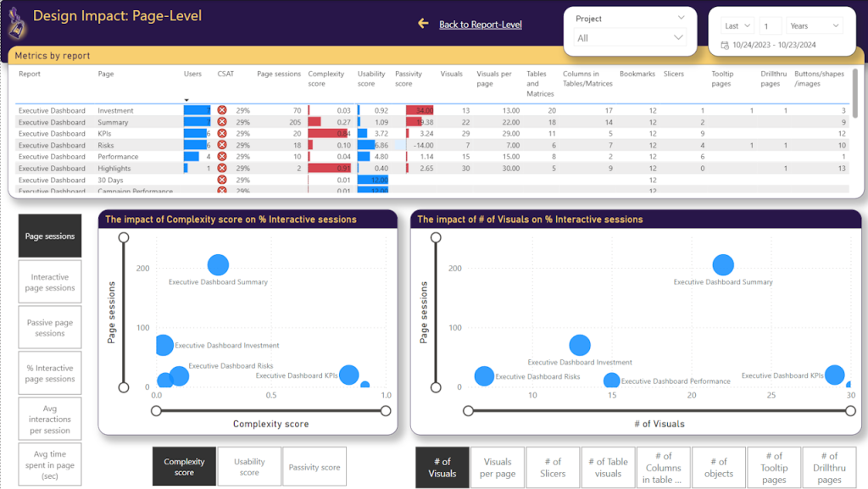Click the calendar icon beside the date range
The width and height of the screenshot is (868, 489).
pyautogui.click(x=725, y=45)
